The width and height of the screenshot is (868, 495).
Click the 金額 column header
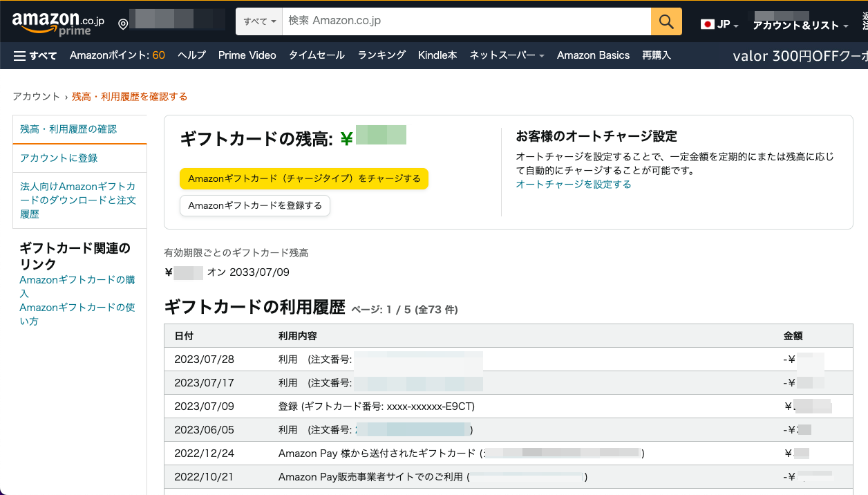[x=793, y=336]
